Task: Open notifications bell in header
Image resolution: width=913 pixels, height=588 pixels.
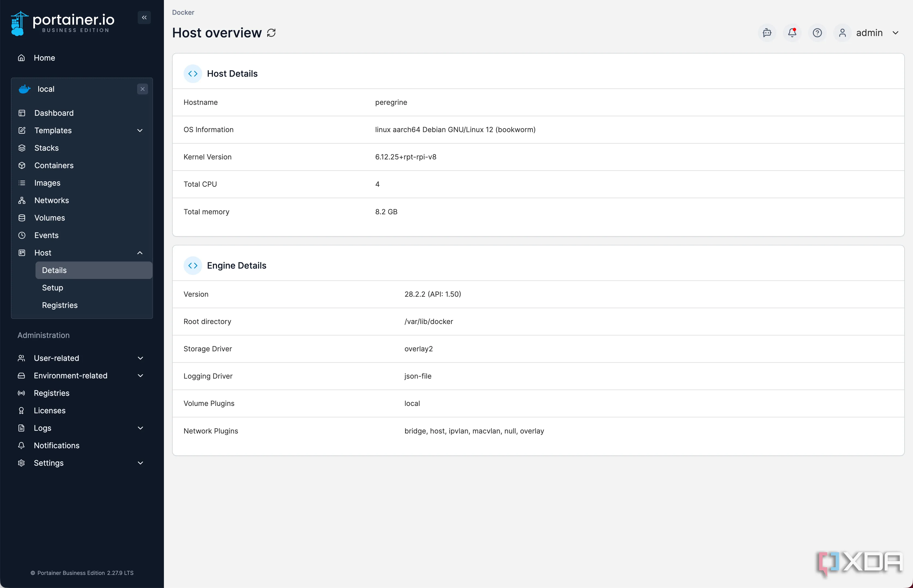Action: tap(792, 33)
